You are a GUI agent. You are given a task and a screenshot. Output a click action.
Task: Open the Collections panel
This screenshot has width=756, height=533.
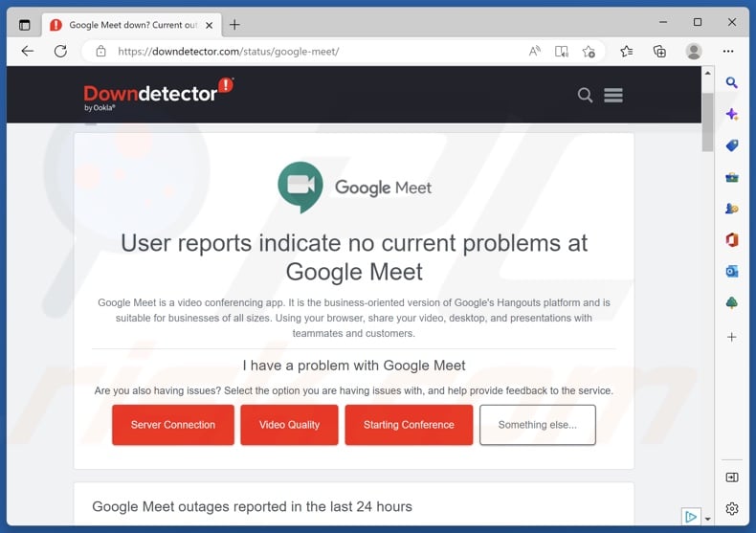click(659, 51)
